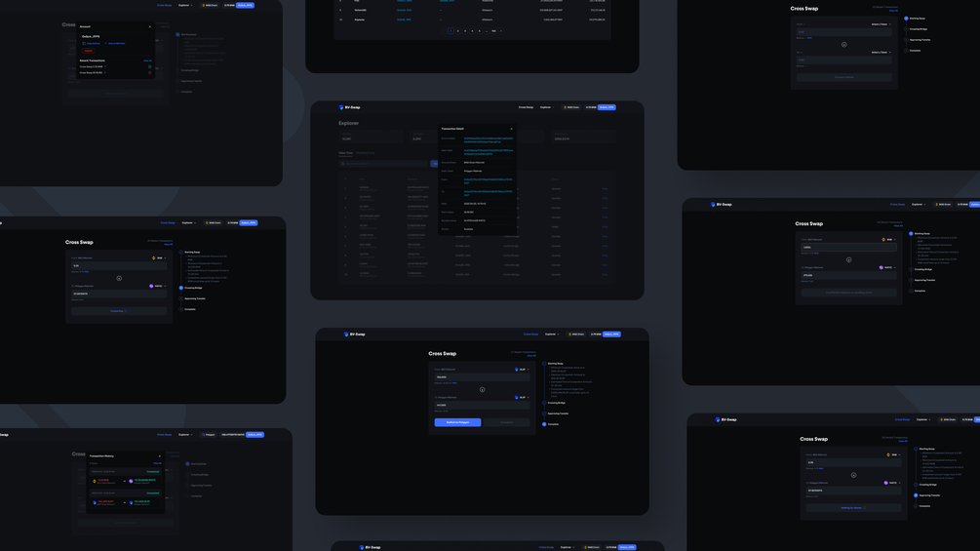Click wallet address button in Transferring window header
The image size is (980, 551).
pyautogui.click(x=249, y=223)
